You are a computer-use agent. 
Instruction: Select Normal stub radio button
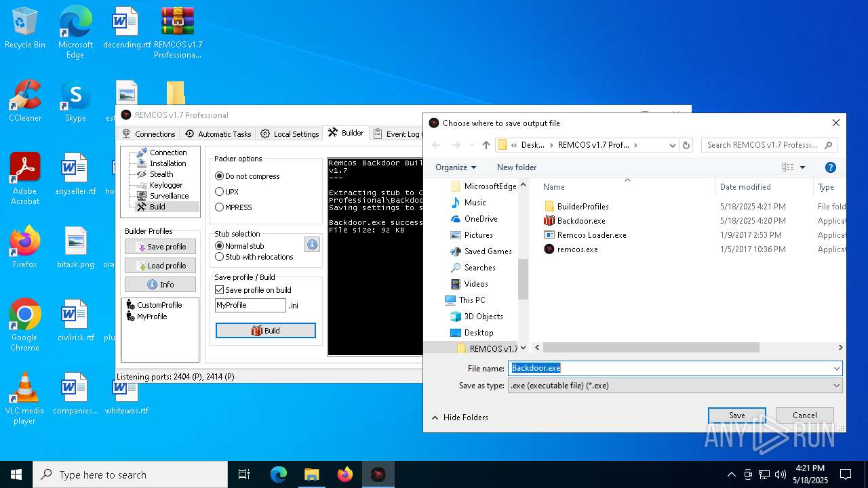pos(239,246)
